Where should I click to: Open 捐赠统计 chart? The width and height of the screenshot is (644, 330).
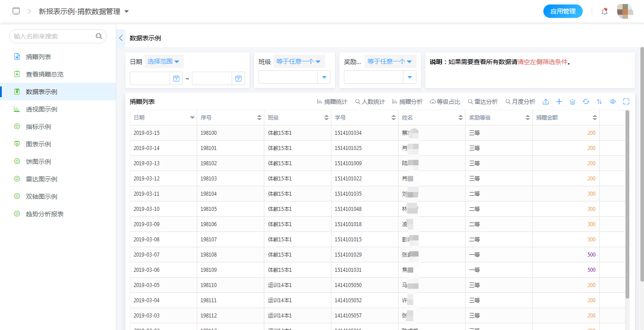[332, 102]
